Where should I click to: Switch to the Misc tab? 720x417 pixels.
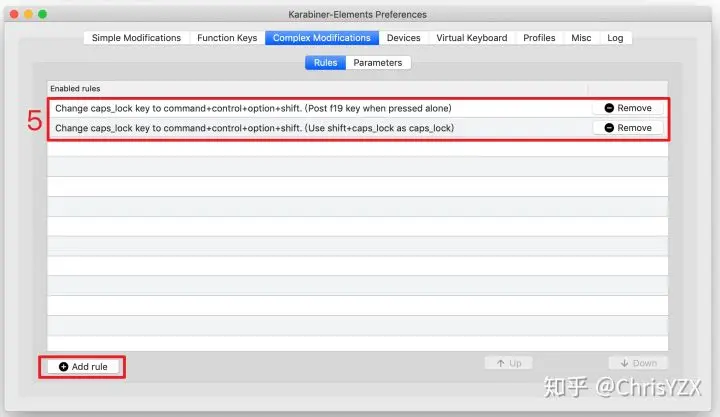[581, 38]
